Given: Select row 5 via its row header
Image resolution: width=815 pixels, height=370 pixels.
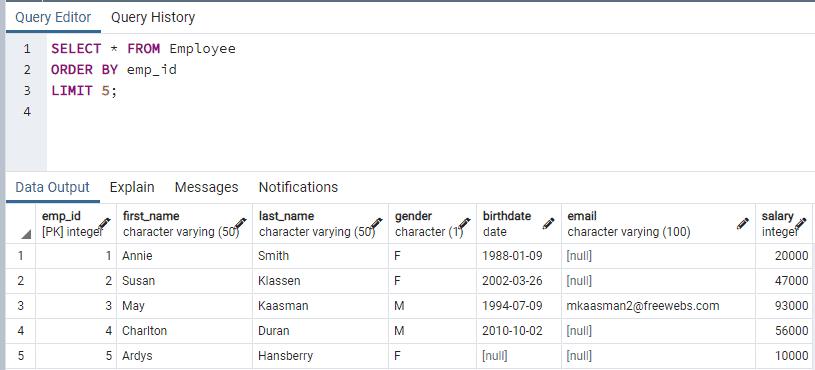Looking at the screenshot, I should (20, 356).
